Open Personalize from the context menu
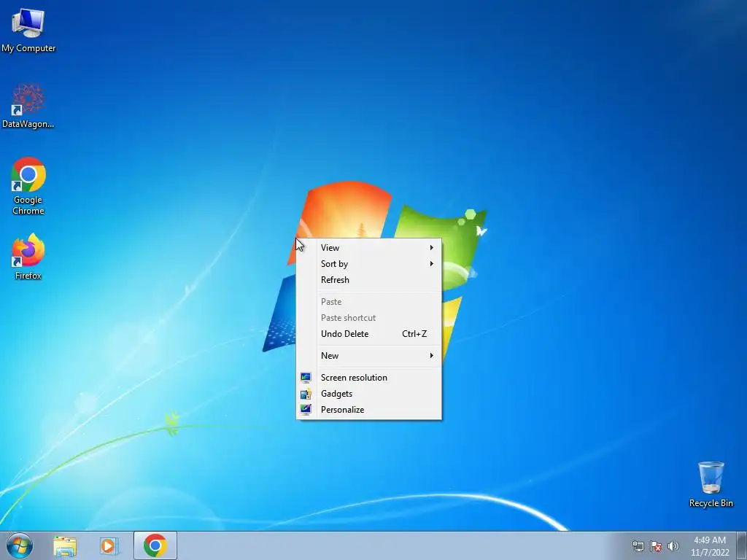 pyautogui.click(x=369, y=410)
